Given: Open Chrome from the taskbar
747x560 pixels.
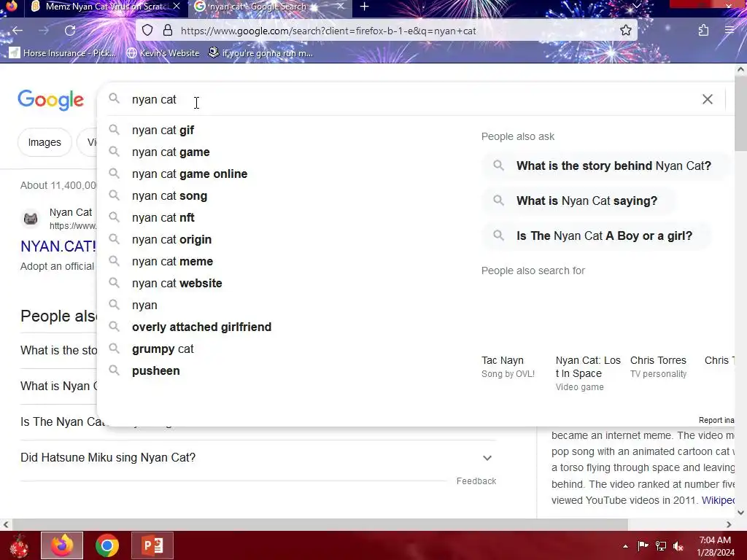Looking at the screenshot, I should (107, 545).
